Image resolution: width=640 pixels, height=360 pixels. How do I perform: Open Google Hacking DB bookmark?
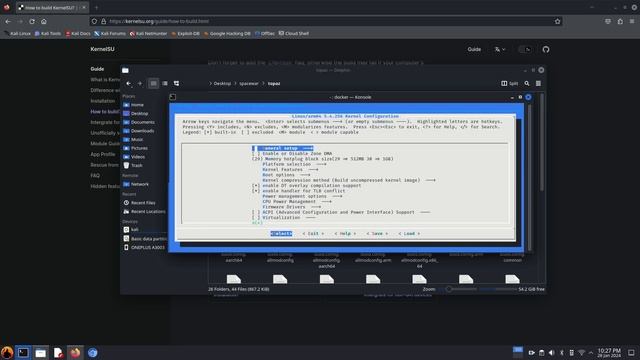(227, 33)
